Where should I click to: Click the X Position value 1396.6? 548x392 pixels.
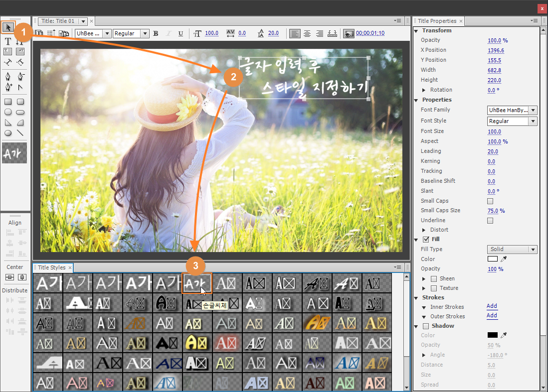(x=496, y=51)
